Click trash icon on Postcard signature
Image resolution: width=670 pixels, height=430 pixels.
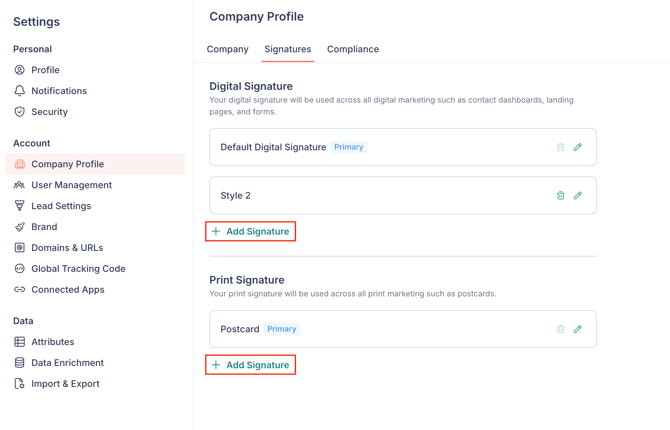pos(561,329)
